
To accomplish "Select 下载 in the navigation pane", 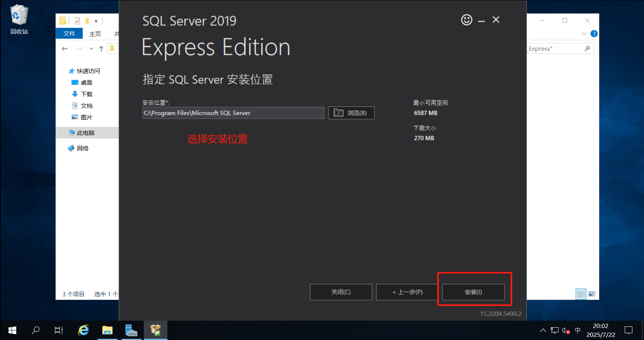I will [82, 94].
